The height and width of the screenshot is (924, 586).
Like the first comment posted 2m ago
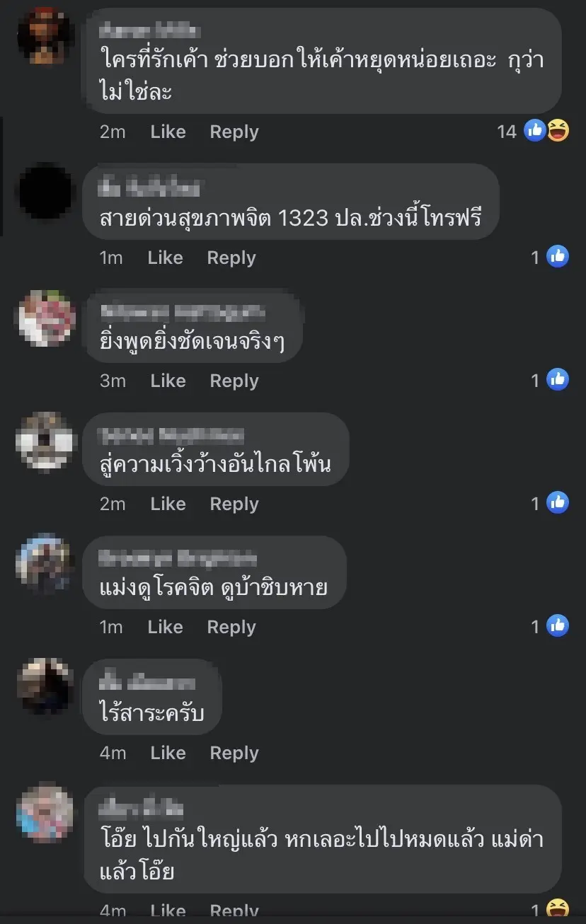pyautogui.click(x=168, y=132)
